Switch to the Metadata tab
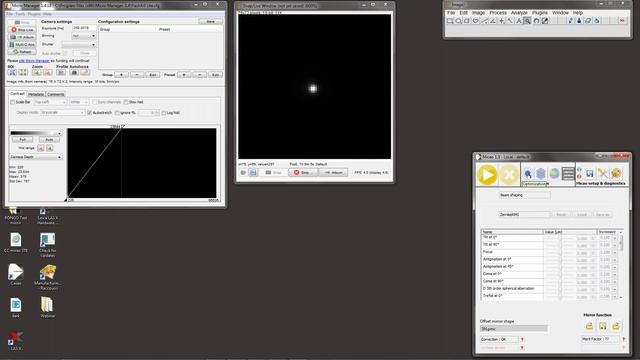 pos(36,94)
